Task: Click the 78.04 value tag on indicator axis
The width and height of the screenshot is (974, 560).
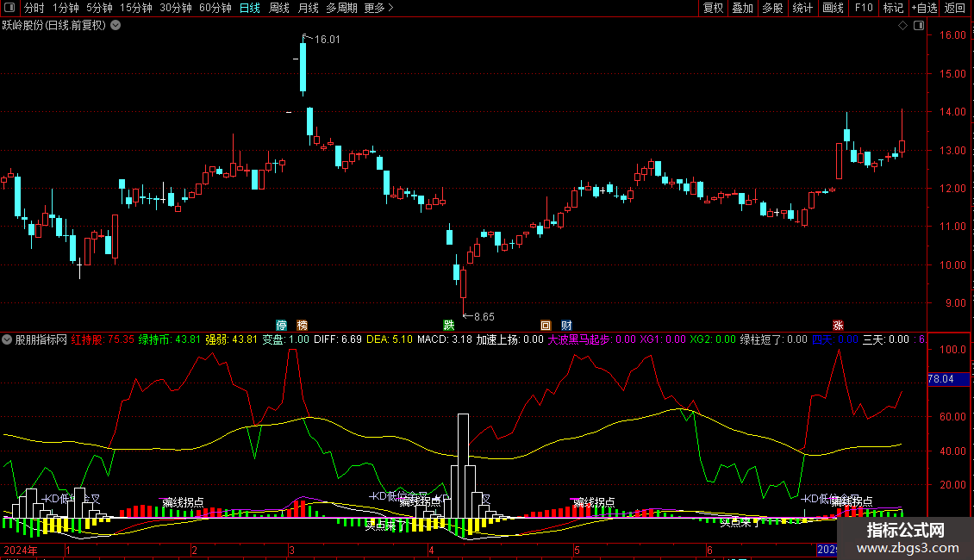Action: tap(948, 379)
